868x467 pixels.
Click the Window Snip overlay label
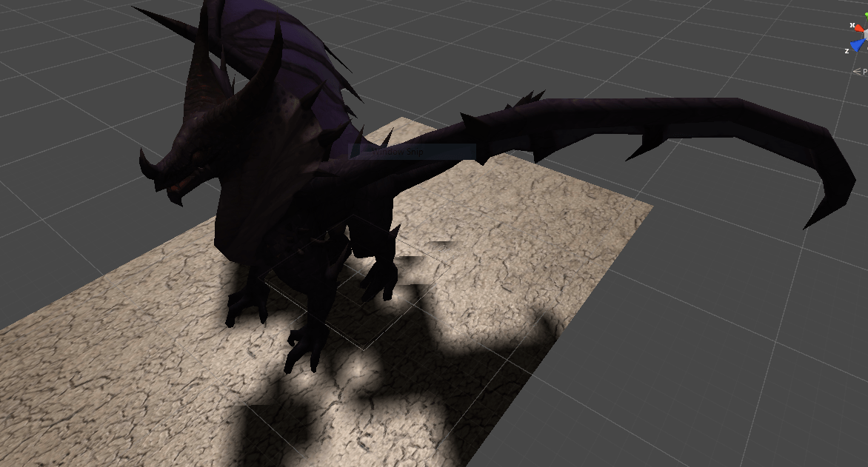click(398, 152)
